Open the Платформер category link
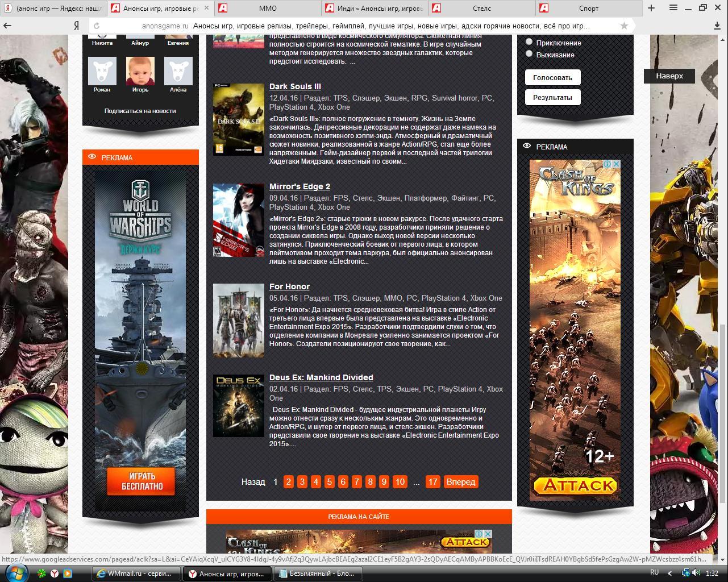The width and height of the screenshot is (728, 582). point(425,198)
